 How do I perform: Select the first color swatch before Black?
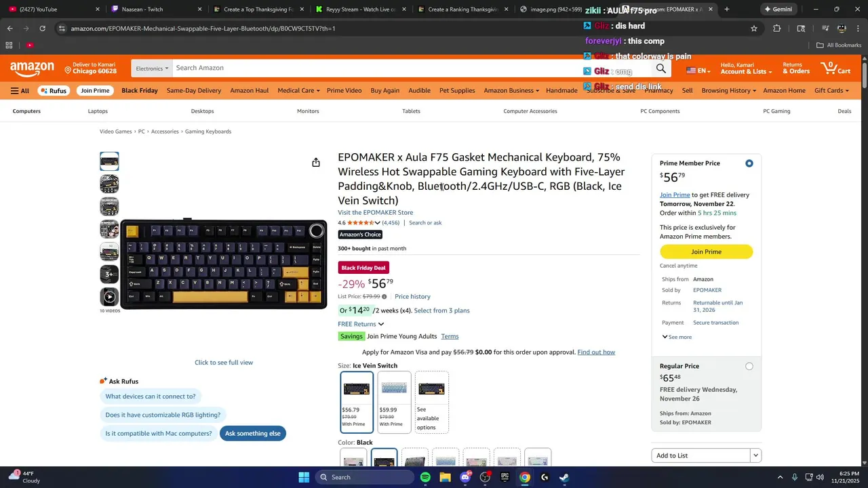353,459
